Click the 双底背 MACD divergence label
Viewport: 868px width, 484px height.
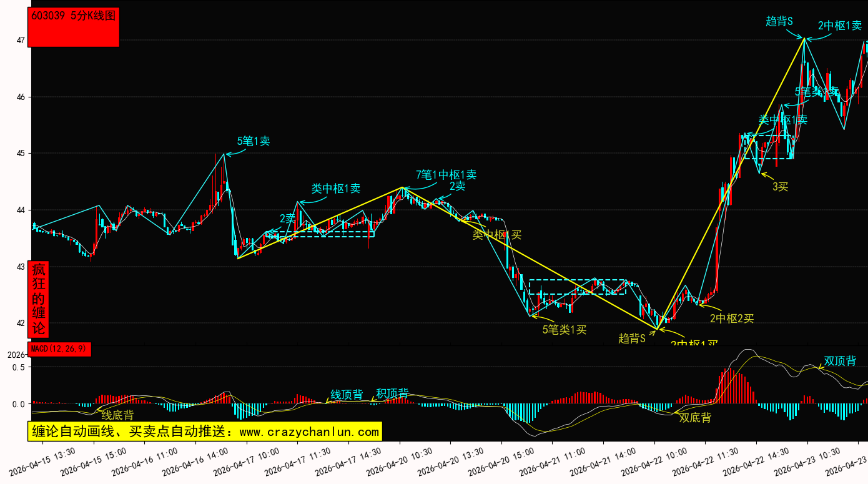pyautogui.click(x=695, y=418)
